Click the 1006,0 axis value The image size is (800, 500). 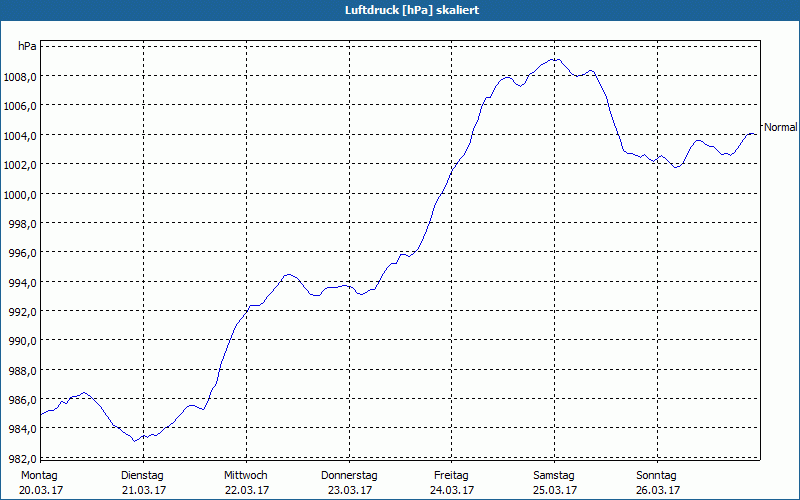tap(19, 107)
